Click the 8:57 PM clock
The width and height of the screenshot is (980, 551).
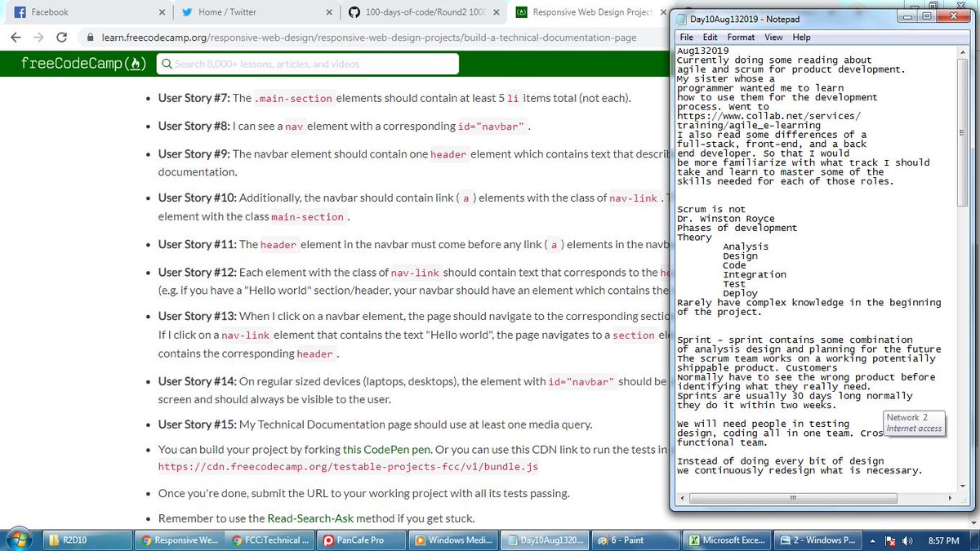coord(943,540)
